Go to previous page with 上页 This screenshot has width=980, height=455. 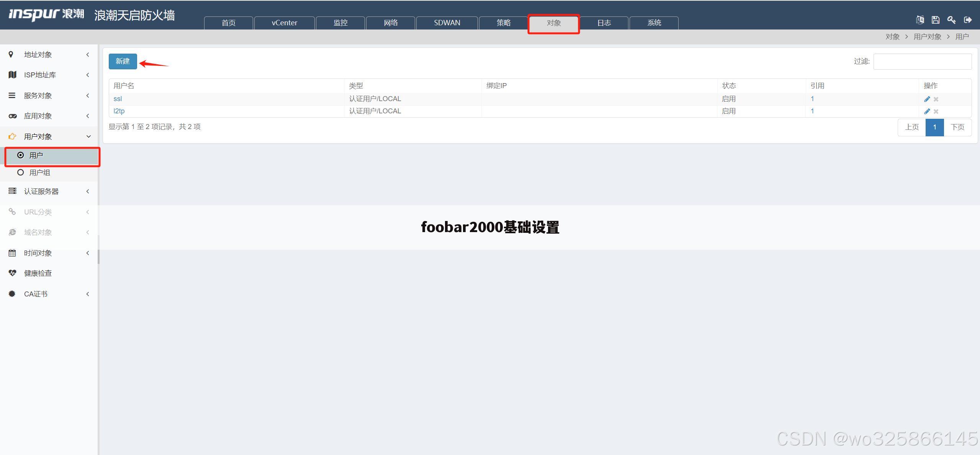tap(912, 127)
